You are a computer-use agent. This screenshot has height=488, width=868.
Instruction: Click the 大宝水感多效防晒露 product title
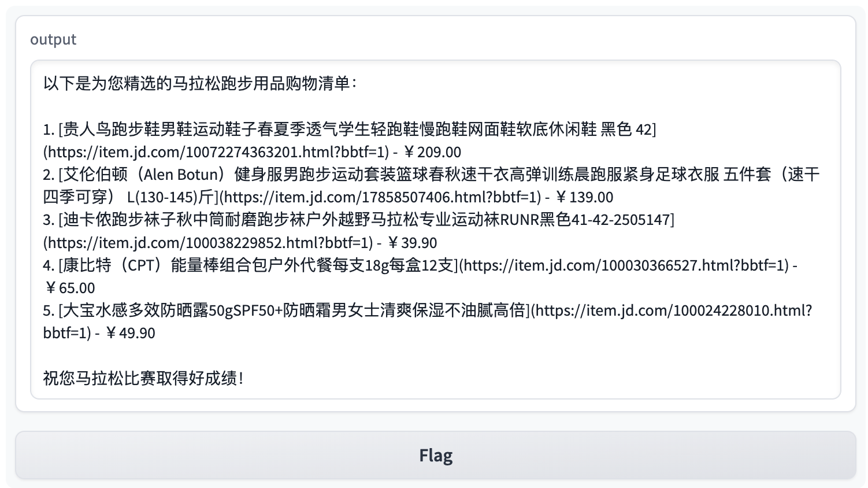(x=294, y=310)
